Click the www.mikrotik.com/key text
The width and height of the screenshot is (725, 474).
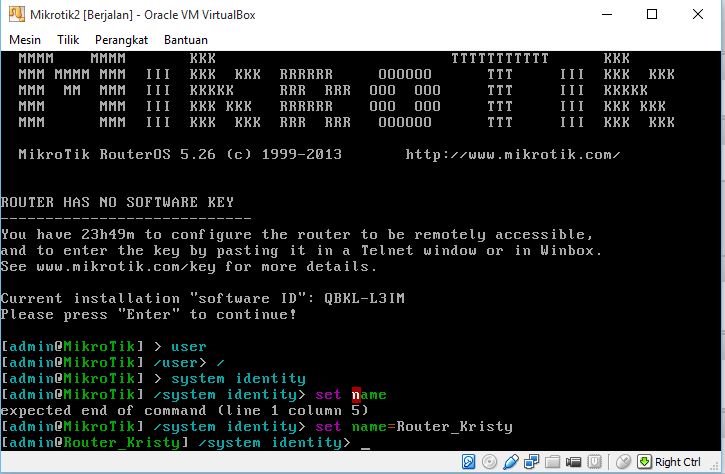click(126, 267)
